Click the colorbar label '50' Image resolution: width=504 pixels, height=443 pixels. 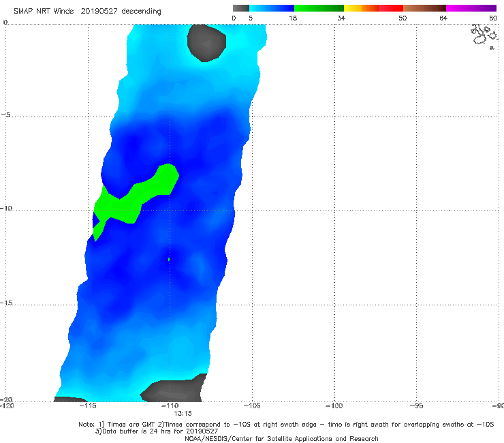(403, 18)
